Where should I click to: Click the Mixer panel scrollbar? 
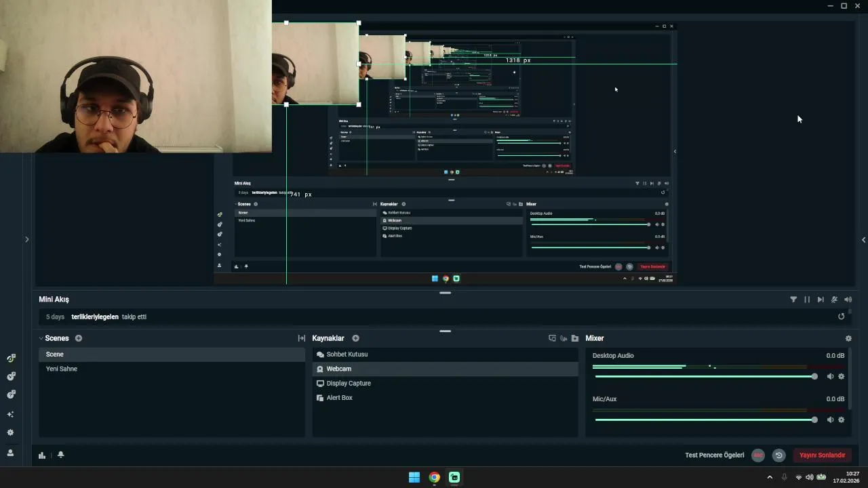(x=850, y=378)
